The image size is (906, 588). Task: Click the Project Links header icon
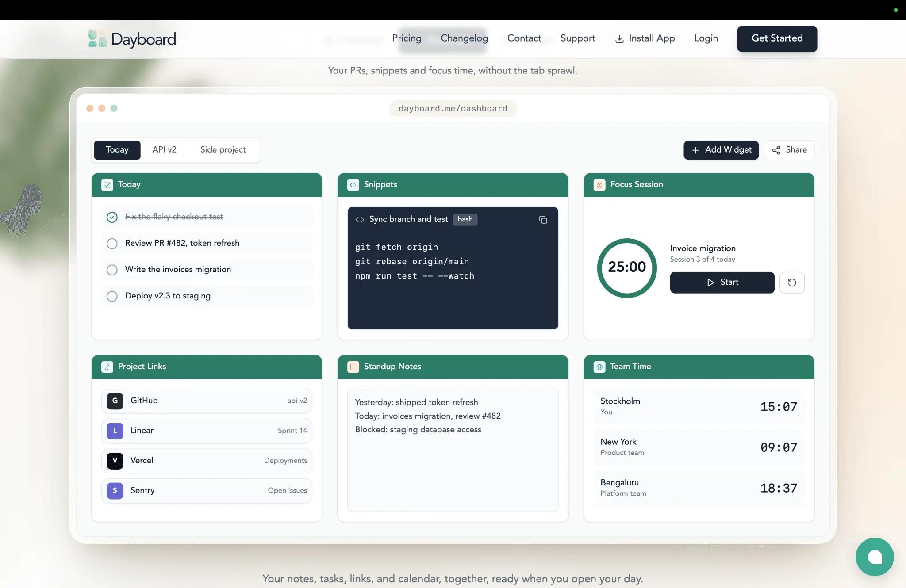[107, 367]
